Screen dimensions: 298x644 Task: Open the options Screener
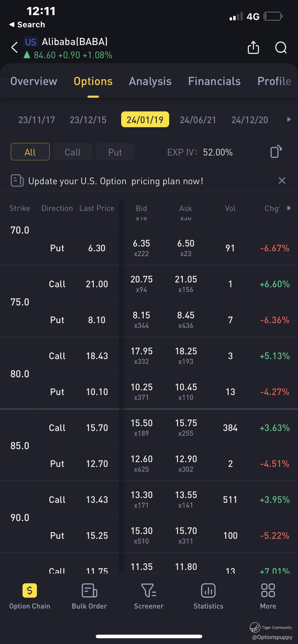pyautogui.click(x=149, y=596)
